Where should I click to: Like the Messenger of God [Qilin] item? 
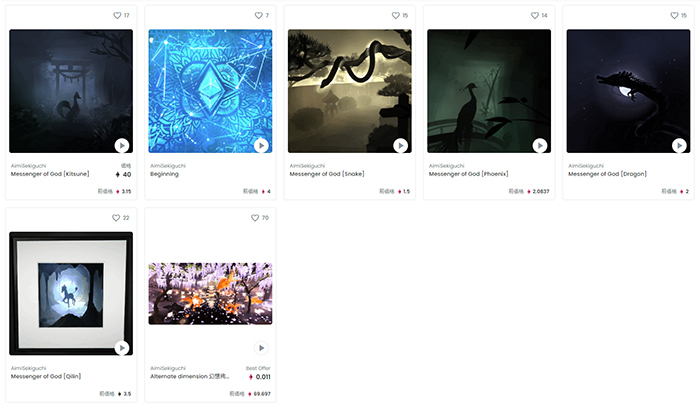pyautogui.click(x=116, y=218)
